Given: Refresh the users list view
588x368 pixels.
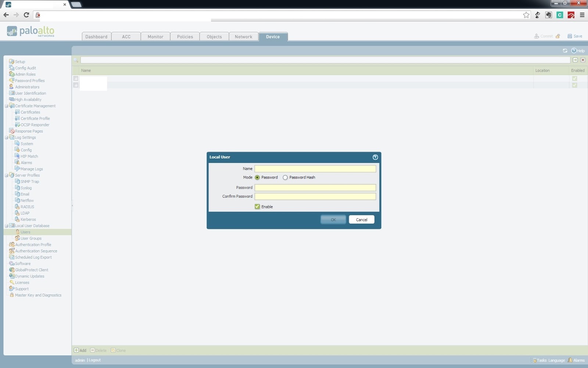Looking at the screenshot, I should tap(565, 51).
